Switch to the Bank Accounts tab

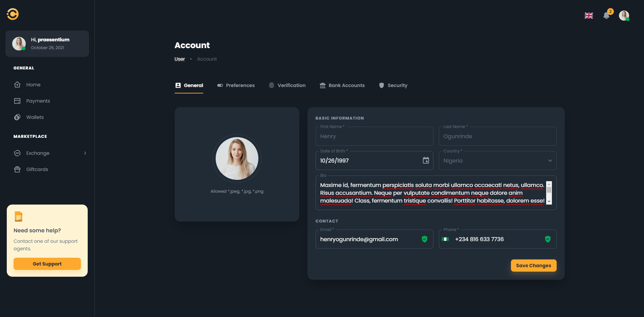click(342, 85)
